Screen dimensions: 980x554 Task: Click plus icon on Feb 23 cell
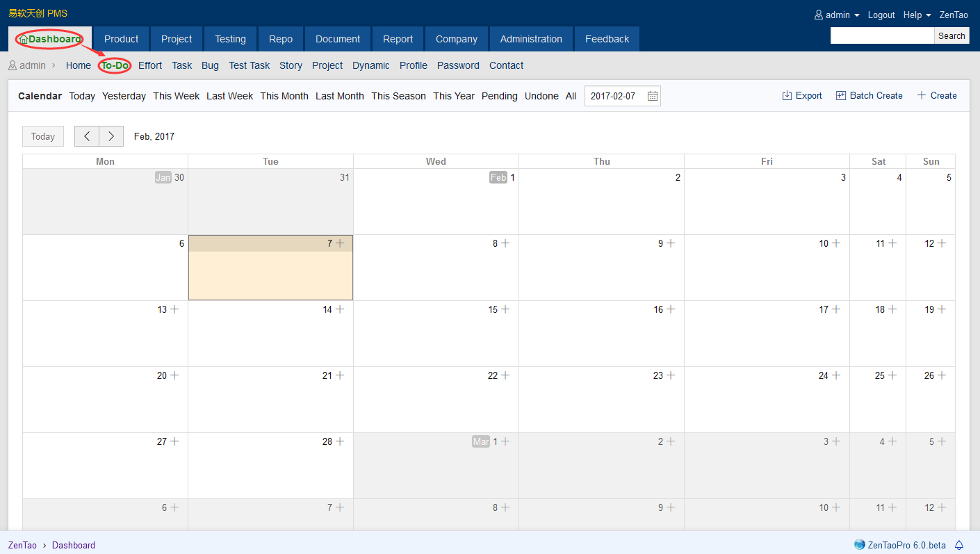pos(671,375)
